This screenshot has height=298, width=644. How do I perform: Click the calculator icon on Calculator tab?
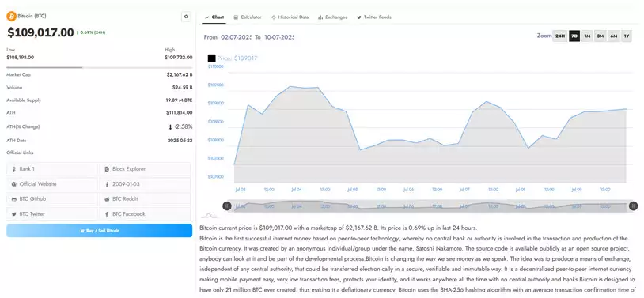click(236, 17)
